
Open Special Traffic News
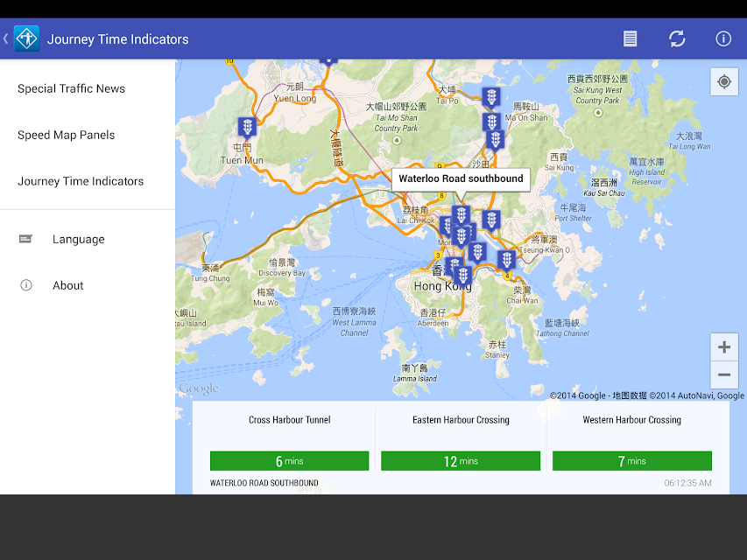[x=71, y=88]
